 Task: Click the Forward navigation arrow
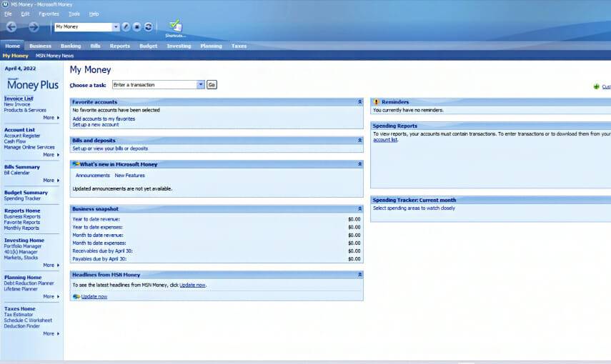[34, 27]
